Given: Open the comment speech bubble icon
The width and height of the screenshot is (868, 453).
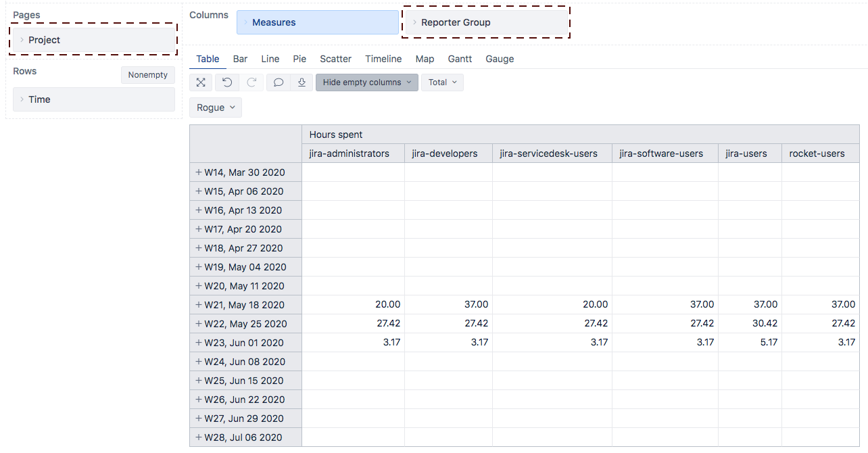Looking at the screenshot, I should 278,82.
